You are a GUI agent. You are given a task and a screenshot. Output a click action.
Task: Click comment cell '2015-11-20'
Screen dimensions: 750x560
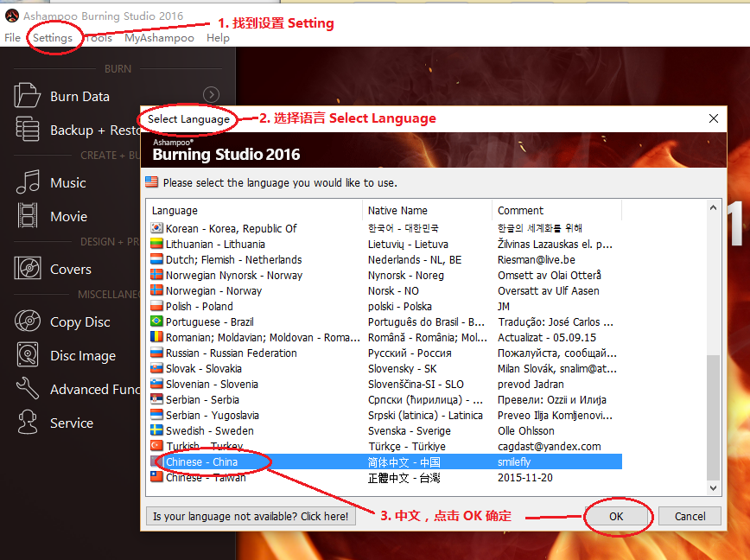click(525, 477)
